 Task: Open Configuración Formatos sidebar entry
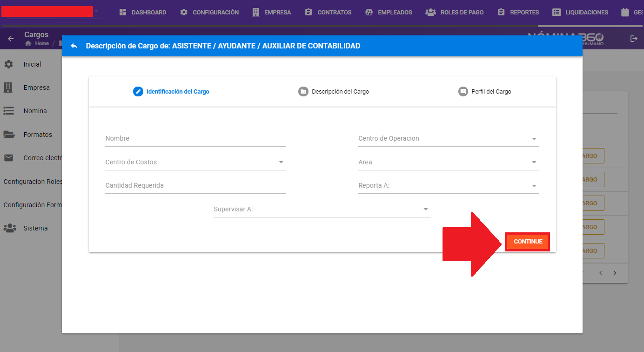click(33, 205)
